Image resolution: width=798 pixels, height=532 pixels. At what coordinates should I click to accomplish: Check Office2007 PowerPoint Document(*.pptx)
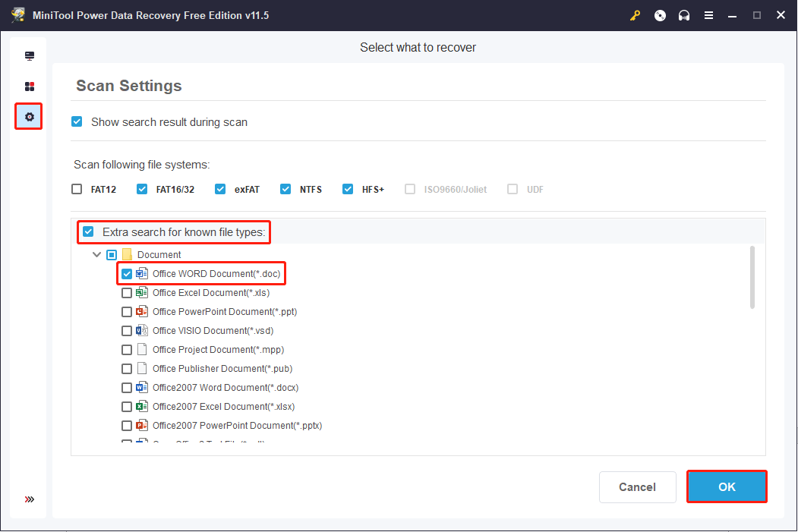(x=127, y=426)
